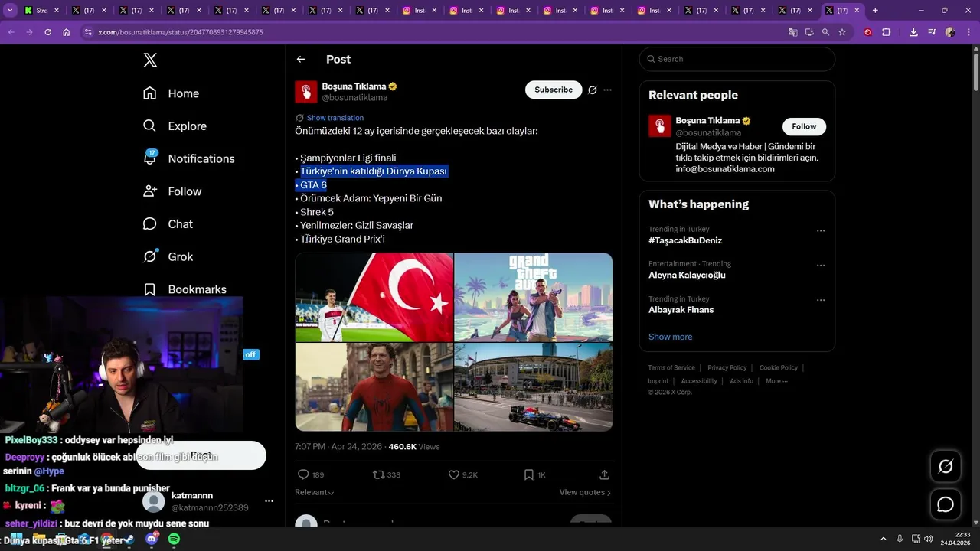The width and height of the screenshot is (980, 551).
Task: Click the zoom magnifier icon in the address bar
Action: click(825, 32)
